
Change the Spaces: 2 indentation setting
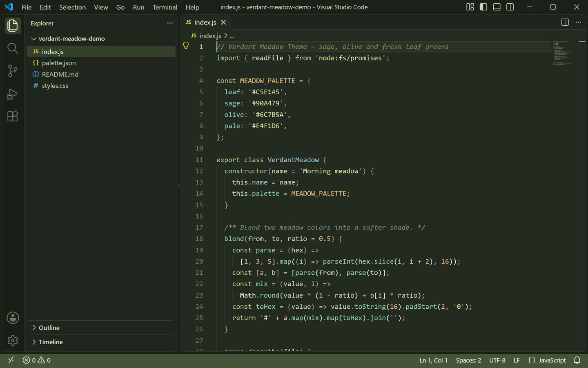coord(468,360)
